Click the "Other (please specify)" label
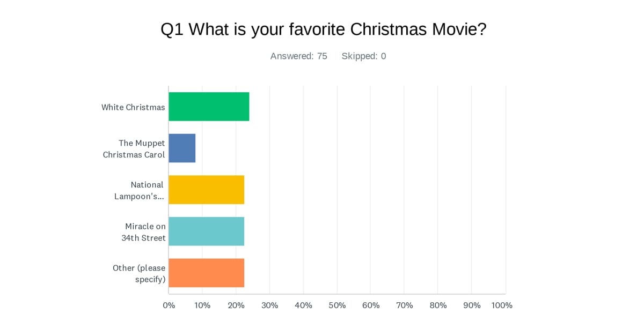 pos(139,273)
